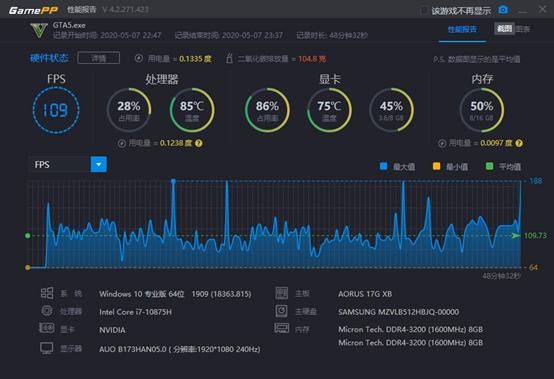Open the FPS metric combo box

point(67,165)
